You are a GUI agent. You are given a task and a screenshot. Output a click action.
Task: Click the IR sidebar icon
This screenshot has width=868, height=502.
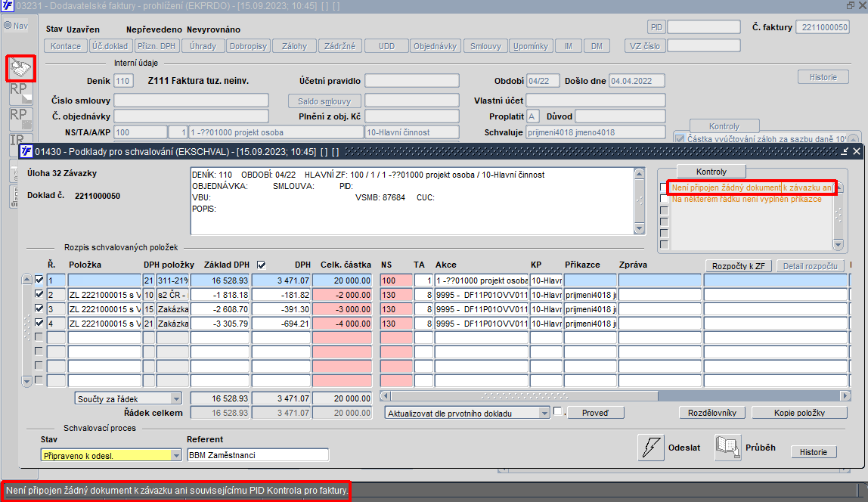[x=17, y=140]
